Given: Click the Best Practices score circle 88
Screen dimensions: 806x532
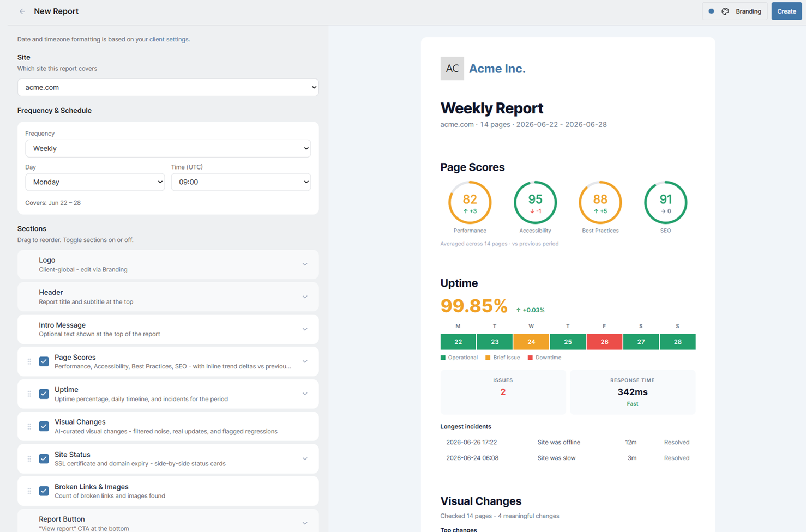Looking at the screenshot, I should [600, 203].
